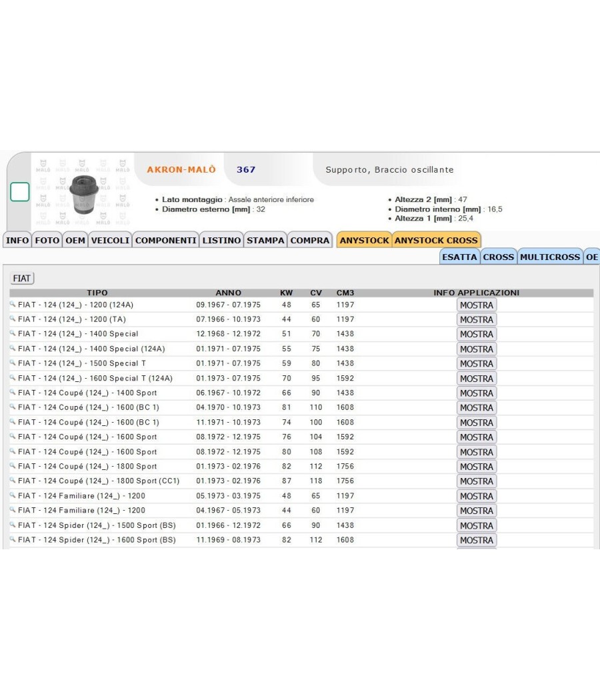Click MOSTRA for Coupé 1600 Sport 104 CV
This screenshot has width=600, height=700.
[477, 437]
